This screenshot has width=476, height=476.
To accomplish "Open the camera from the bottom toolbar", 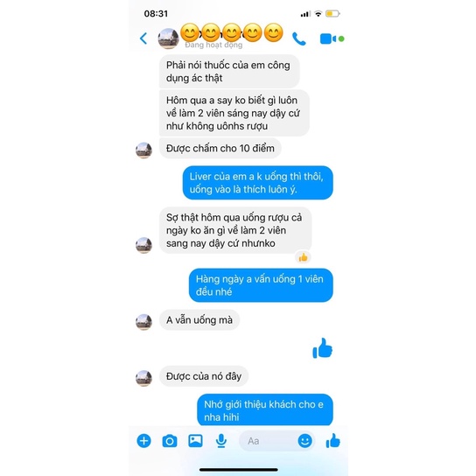I will pyautogui.click(x=170, y=441).
